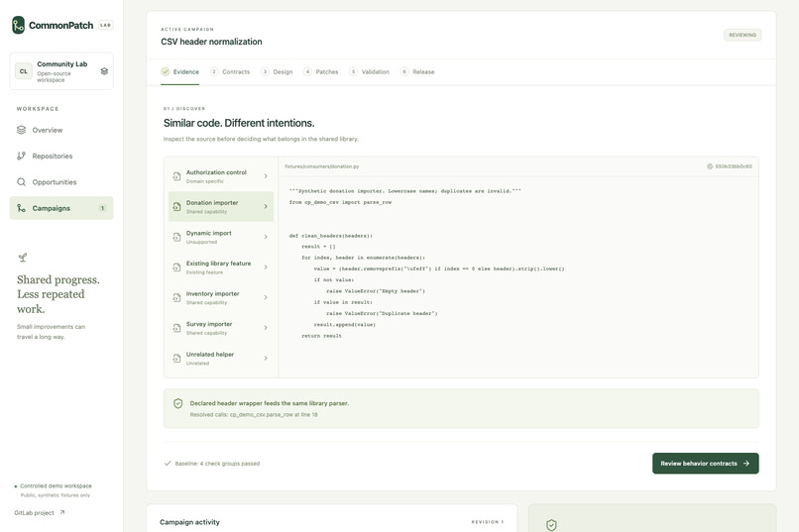Select Campaigns in the sidebar
799x532 pixels.
[x=61, y=208]
